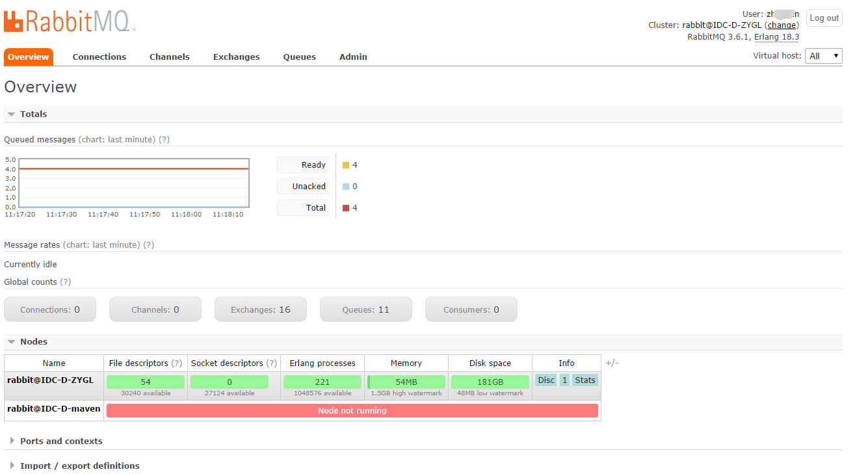Open help for Queued messages
The width and height of the screenshot is (868, 474).
point(164,140)
